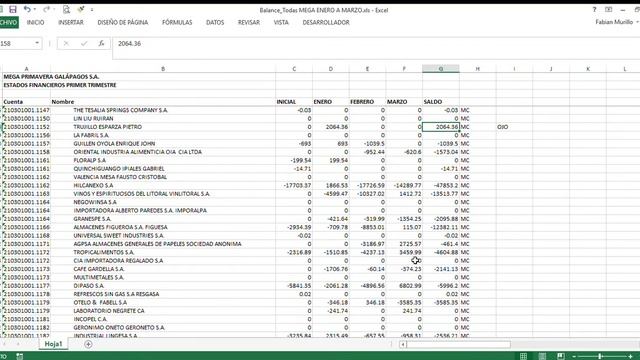Viewport: 640px width, 360px height.
Task: Open the FÓRMULAS ribbon tab
Action: [177, 22]
